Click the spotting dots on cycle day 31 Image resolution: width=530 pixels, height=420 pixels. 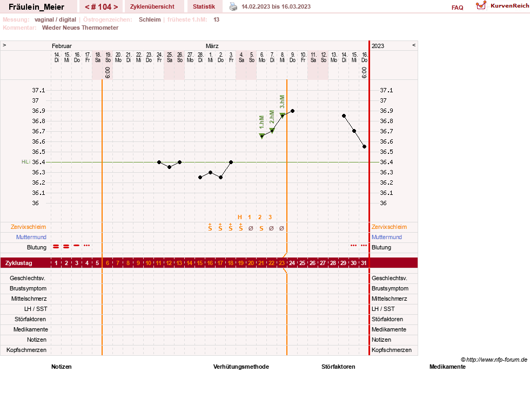click(x=364, y=246)
